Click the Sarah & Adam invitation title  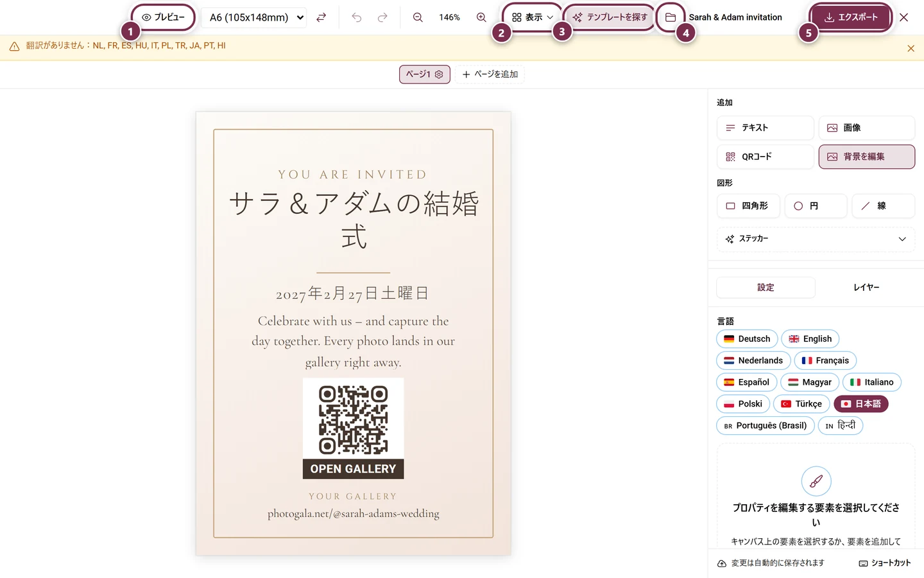pos(735,17)
